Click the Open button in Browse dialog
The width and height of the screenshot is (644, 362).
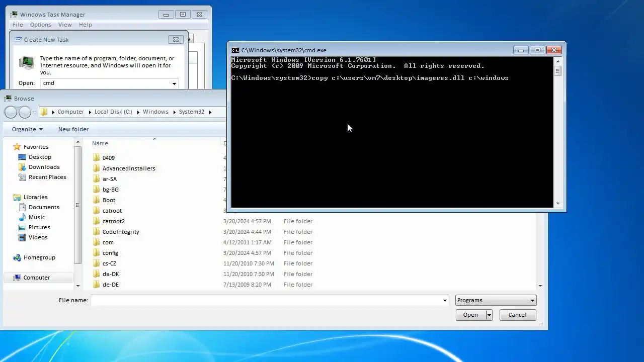click(470, 315)
